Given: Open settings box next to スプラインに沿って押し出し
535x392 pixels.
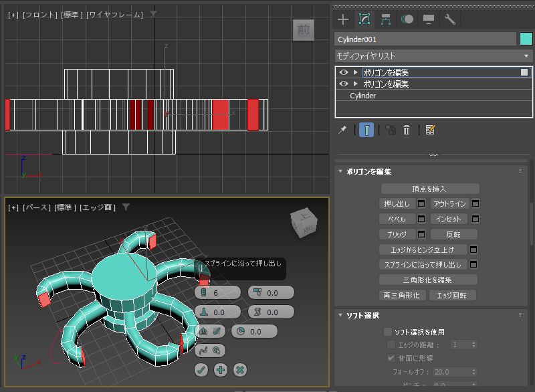Looking at the screenshot, I should pyautogui.click(x=473, y=264).
